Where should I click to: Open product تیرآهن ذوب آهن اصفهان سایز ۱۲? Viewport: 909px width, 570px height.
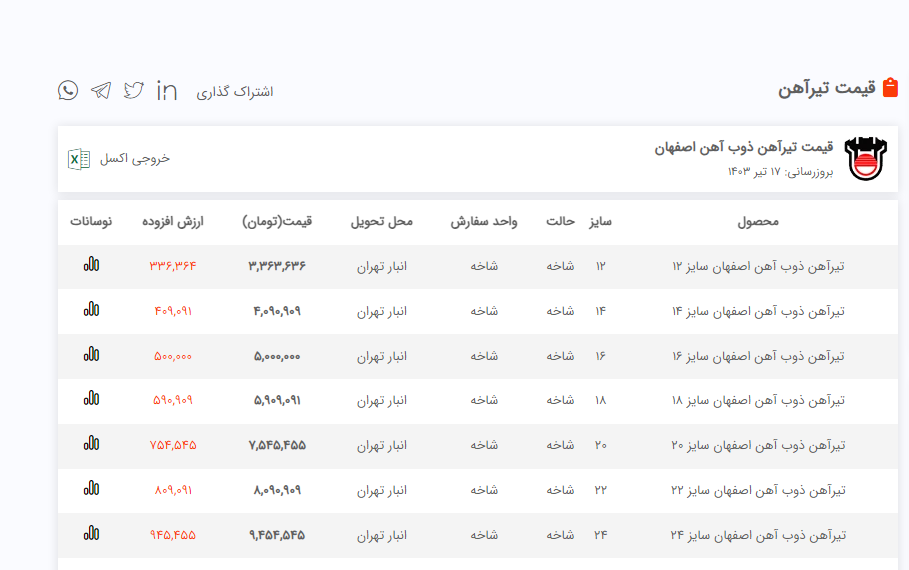click(x=758, y=266)
